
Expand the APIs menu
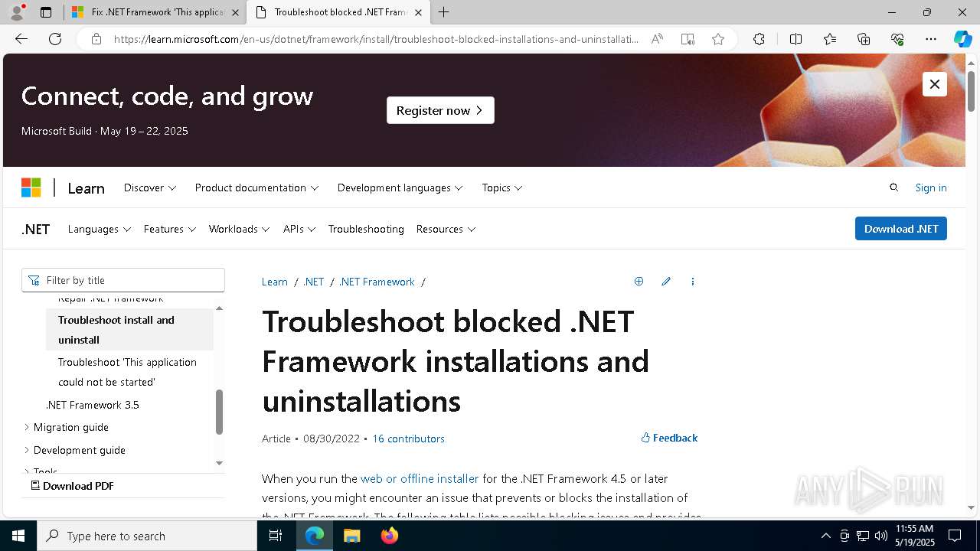point(299,229)
